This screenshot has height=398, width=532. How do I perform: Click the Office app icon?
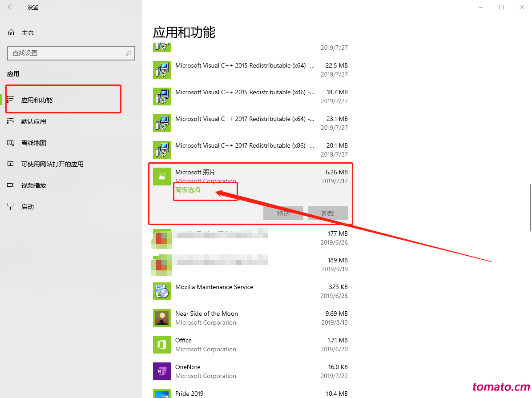point(162,344)
